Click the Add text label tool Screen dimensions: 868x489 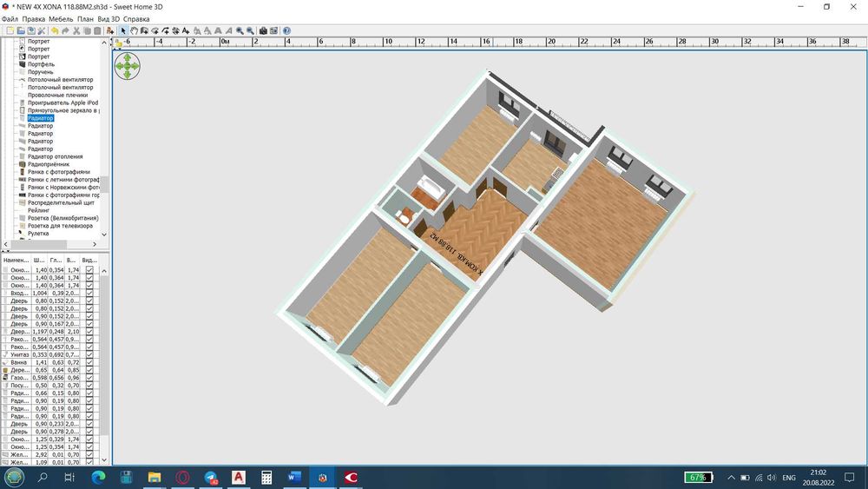pos(186,30)
